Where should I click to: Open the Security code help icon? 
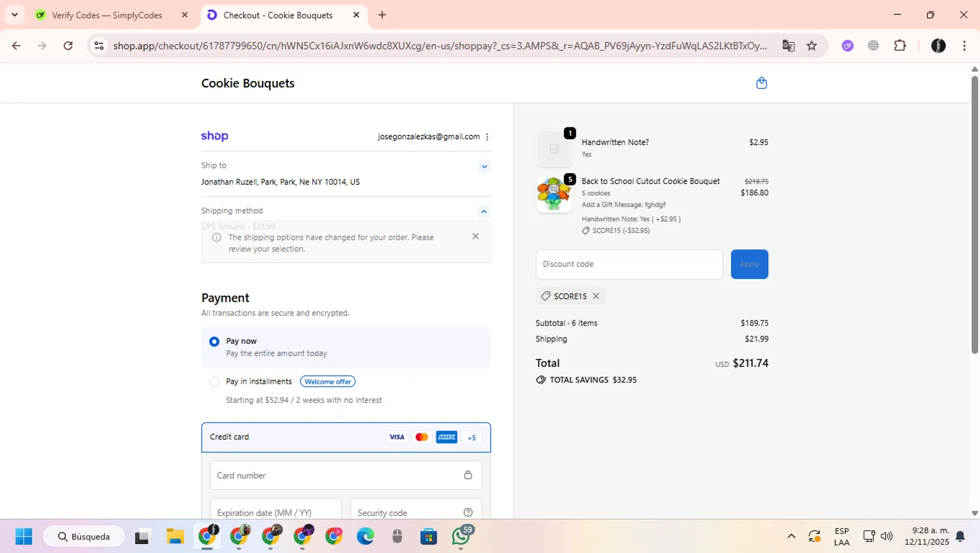pyautogui.click(x=468, y=513)
